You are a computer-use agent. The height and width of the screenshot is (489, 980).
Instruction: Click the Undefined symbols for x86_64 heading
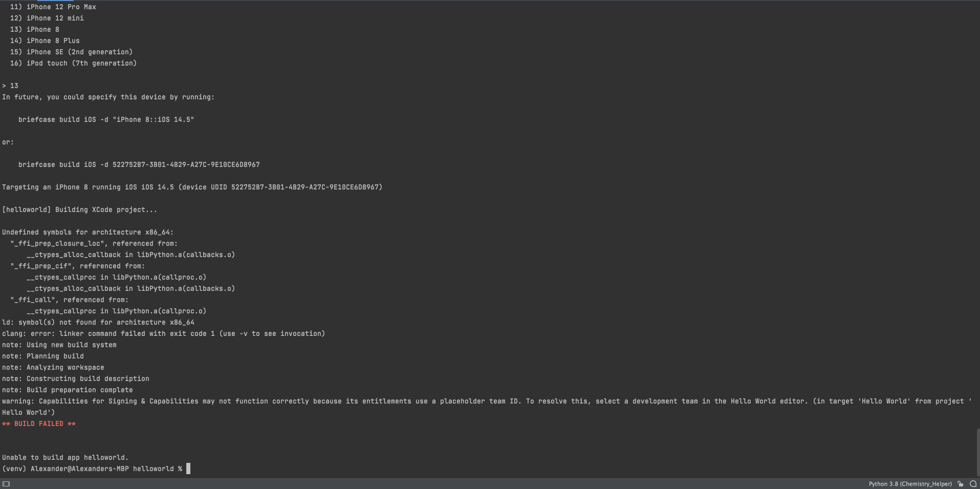(88, 232)
